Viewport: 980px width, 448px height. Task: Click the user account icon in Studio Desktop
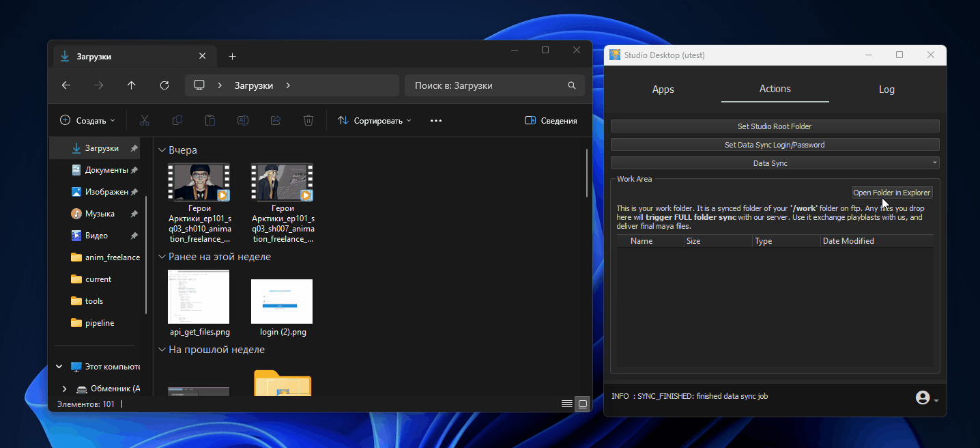tap(923, 397)
